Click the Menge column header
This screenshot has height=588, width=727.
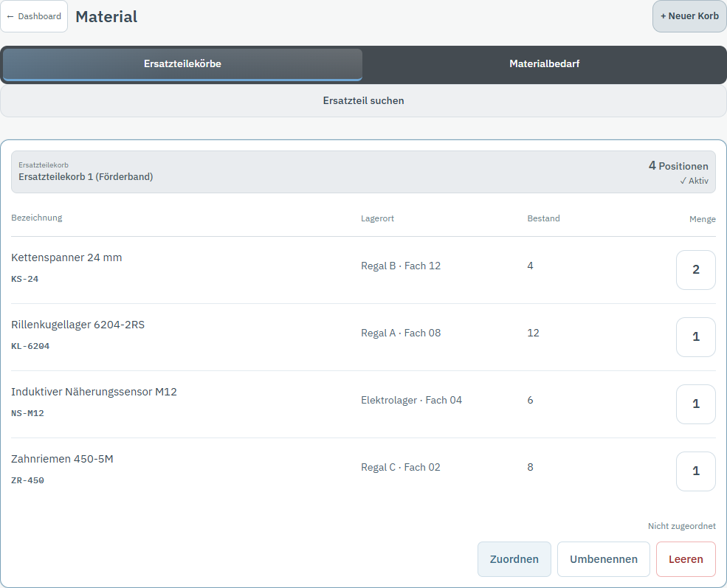tap(703, 219)
